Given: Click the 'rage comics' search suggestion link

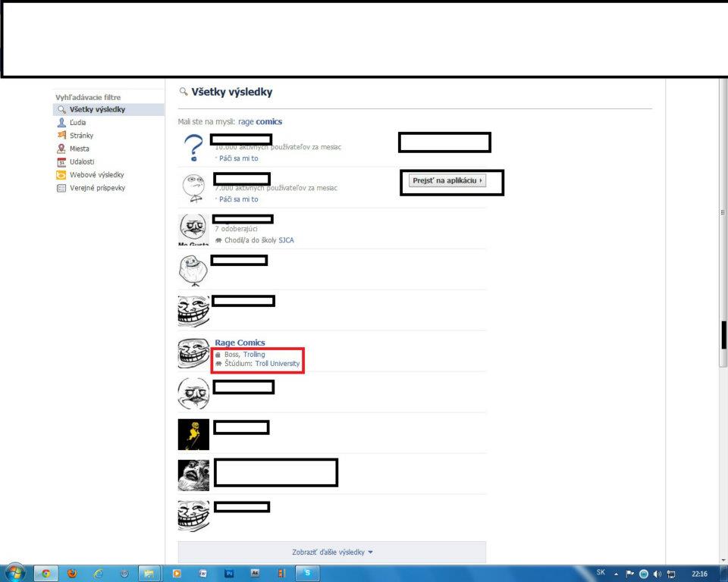Looking at the screenshot, I should click(260, 121).
